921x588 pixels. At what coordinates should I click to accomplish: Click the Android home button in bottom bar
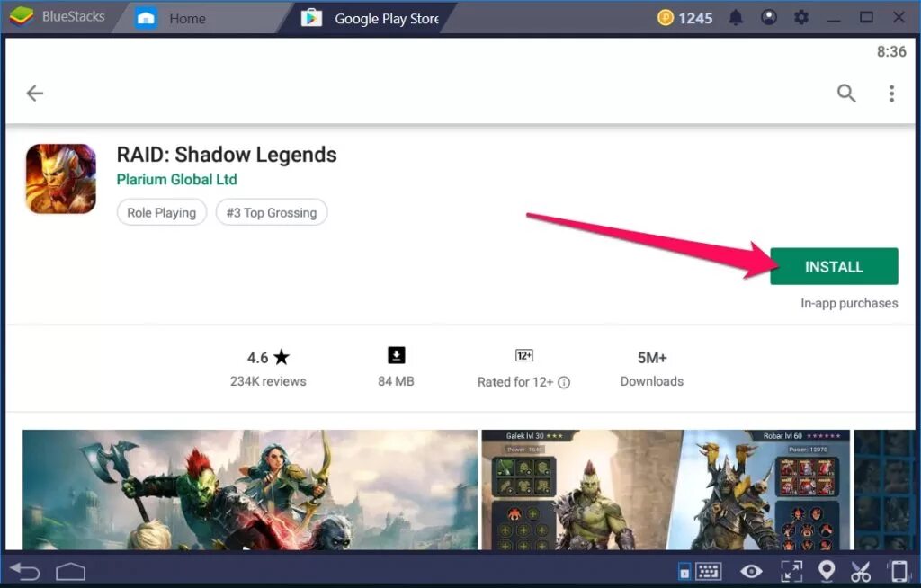70,571
